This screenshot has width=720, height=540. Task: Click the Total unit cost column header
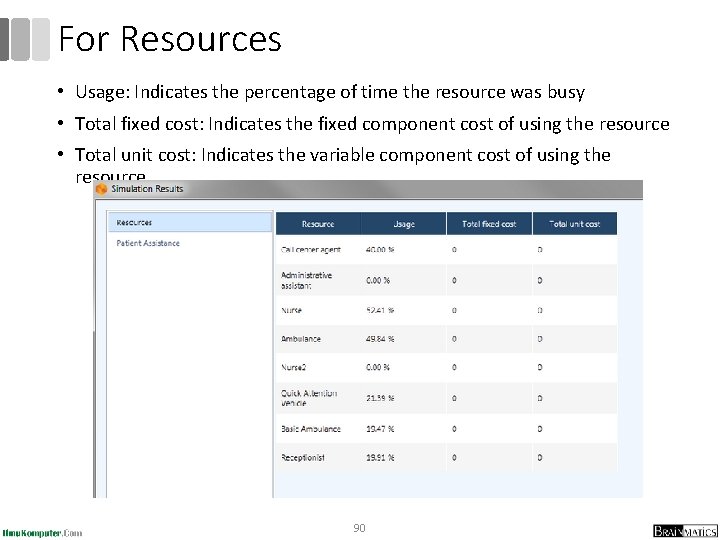(574, 224)
